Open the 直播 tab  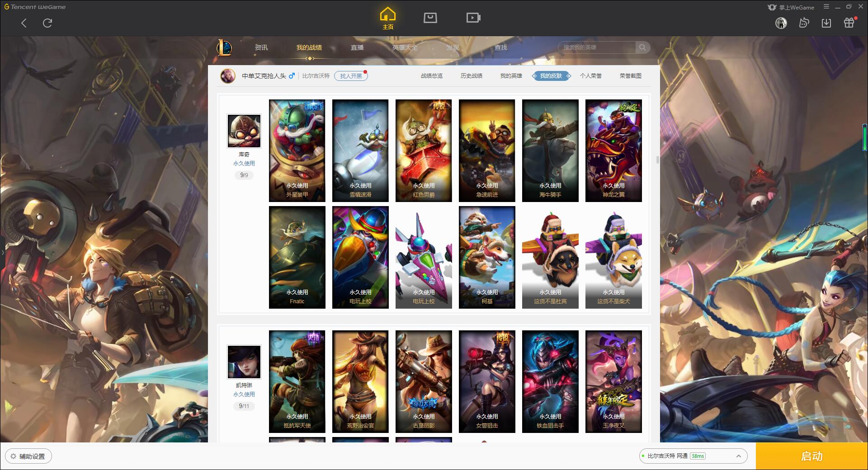click(357, 47)
